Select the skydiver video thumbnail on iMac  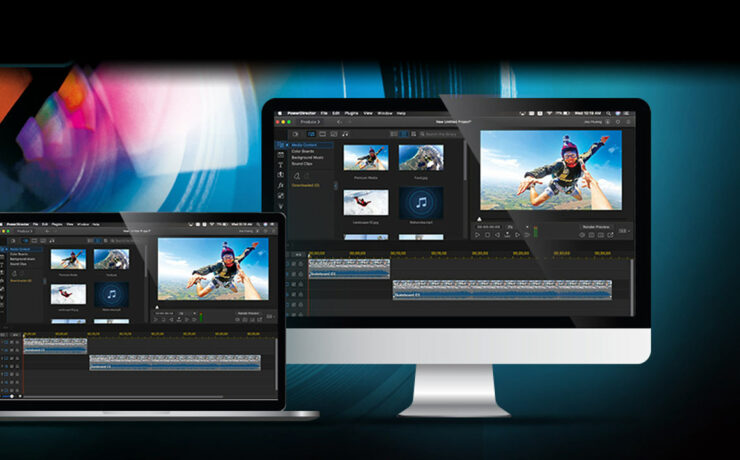(366, 158)
